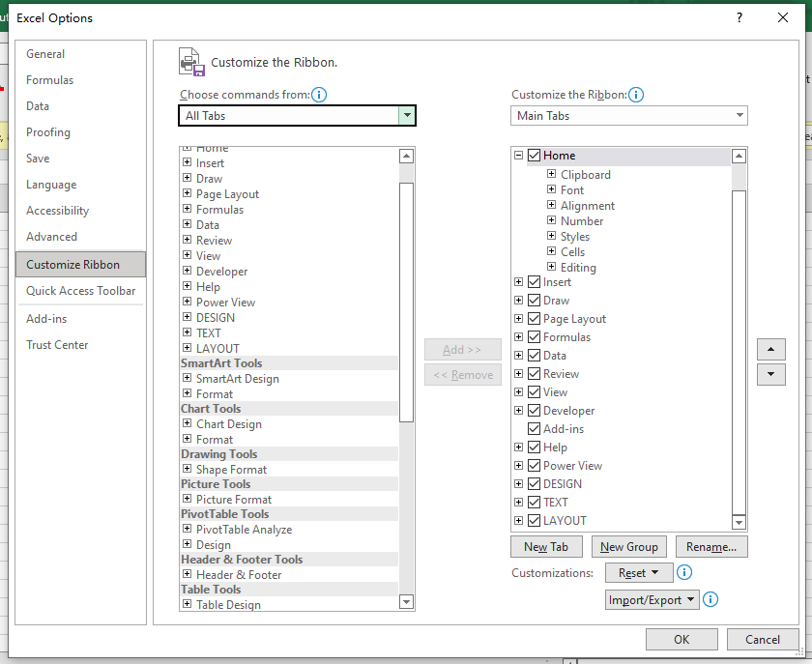Click the Cancel button
The width and height of the screenshot is (812, 664).
(x=763, y=640)
